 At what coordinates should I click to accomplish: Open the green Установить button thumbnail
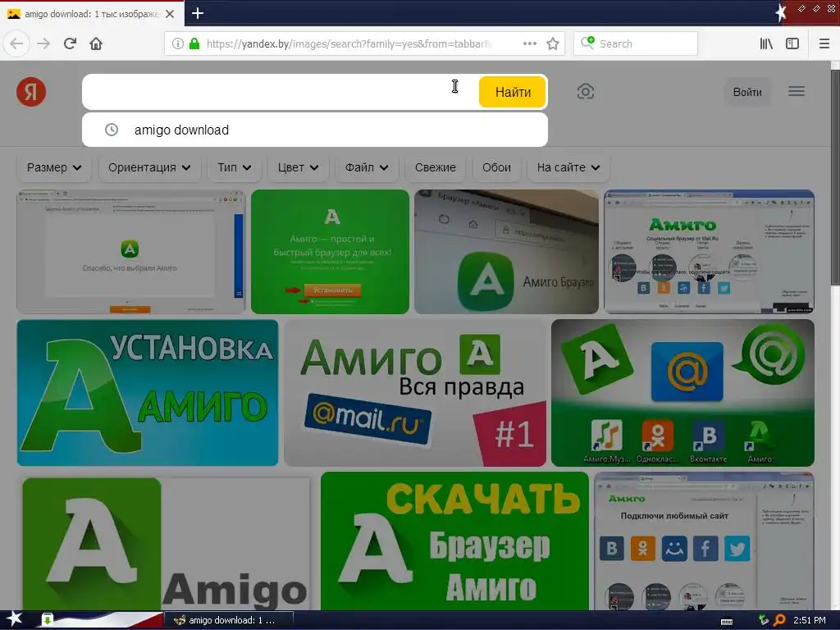pos(330,252)
